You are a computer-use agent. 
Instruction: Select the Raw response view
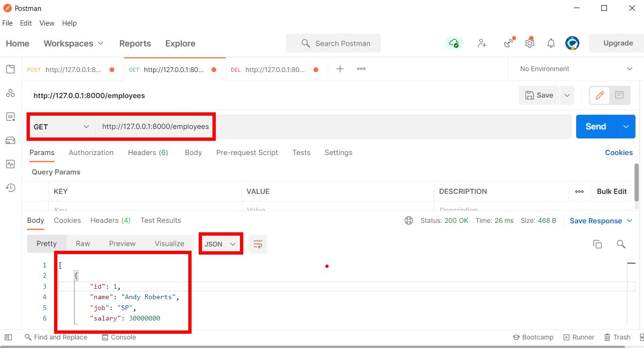pos(83,244)
